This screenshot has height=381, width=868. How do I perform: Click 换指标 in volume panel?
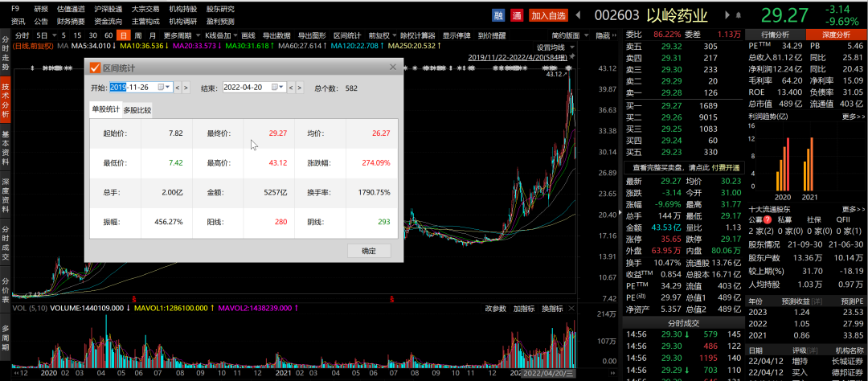click(x=552, y=309)
